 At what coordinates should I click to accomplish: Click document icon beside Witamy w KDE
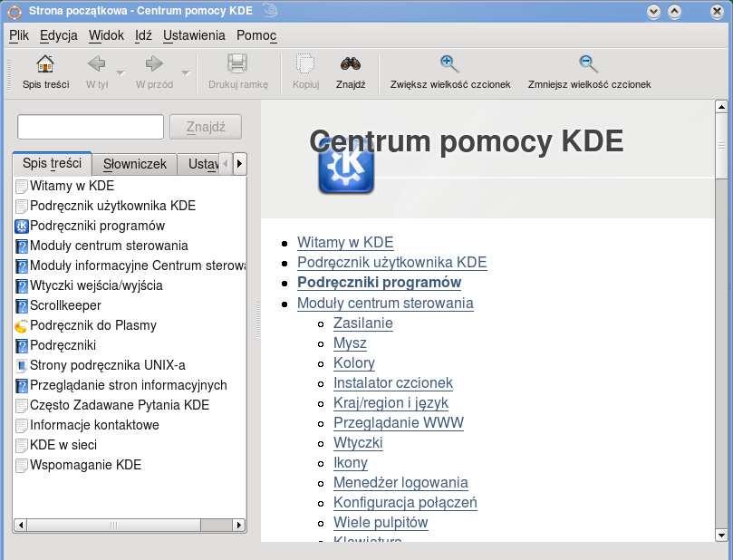22,186
